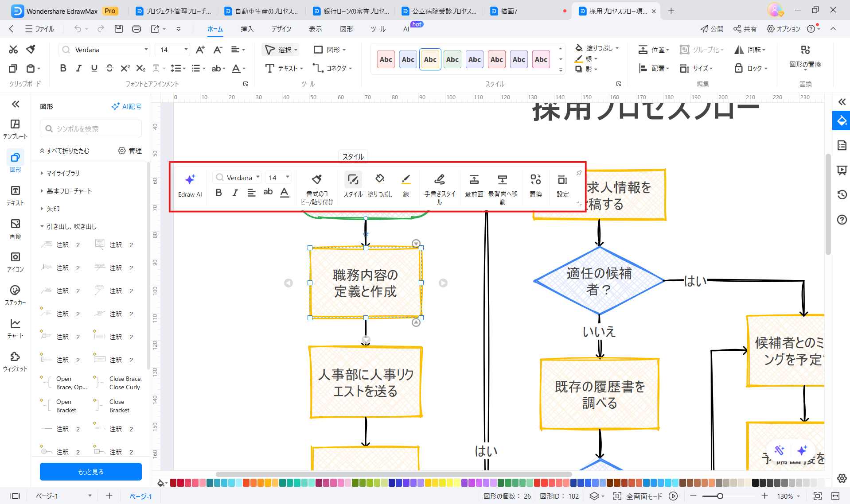Open the history icon in right sidebar

842,194
